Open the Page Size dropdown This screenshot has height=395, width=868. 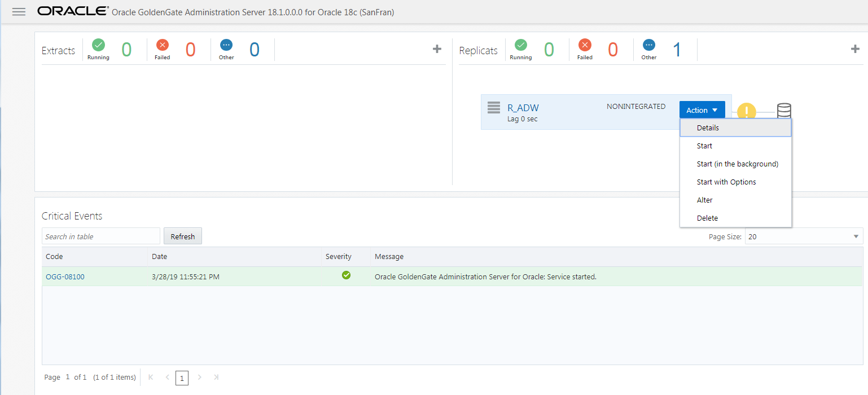tap(804, 236)
